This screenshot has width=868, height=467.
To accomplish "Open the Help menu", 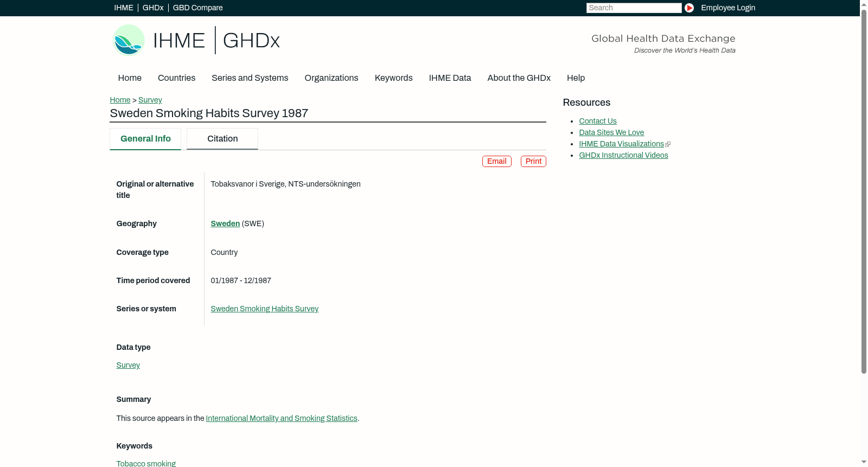I will coord(576,78).
